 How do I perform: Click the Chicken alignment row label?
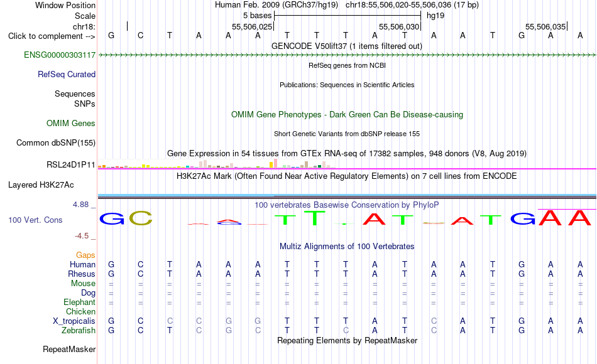(x=80, y=312)
